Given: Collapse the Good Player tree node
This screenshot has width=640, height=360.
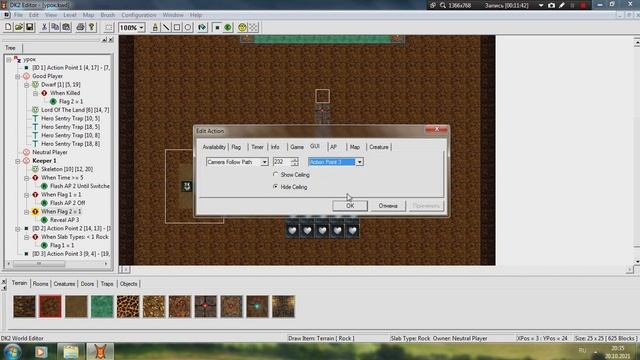Looking at the screenshot, I should point(18,76).
